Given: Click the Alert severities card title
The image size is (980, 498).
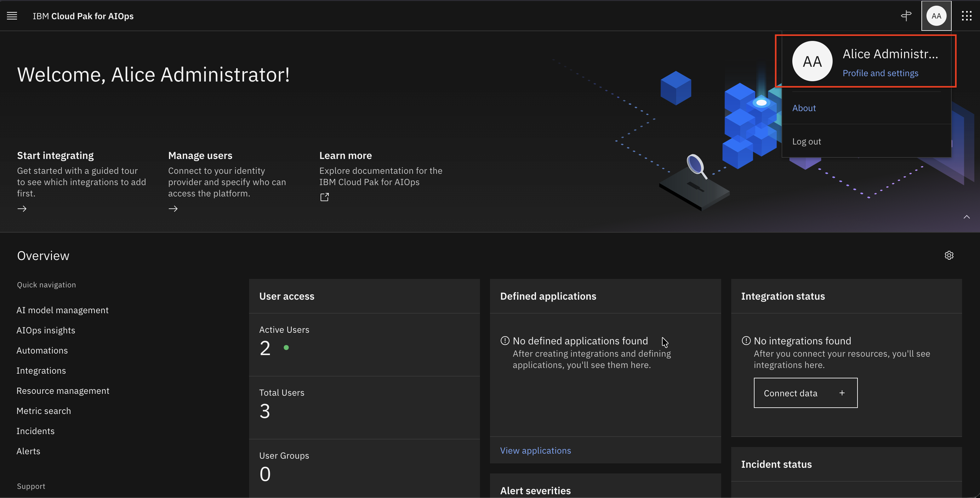Looking at the screenshot, I should tap(535, 491).
